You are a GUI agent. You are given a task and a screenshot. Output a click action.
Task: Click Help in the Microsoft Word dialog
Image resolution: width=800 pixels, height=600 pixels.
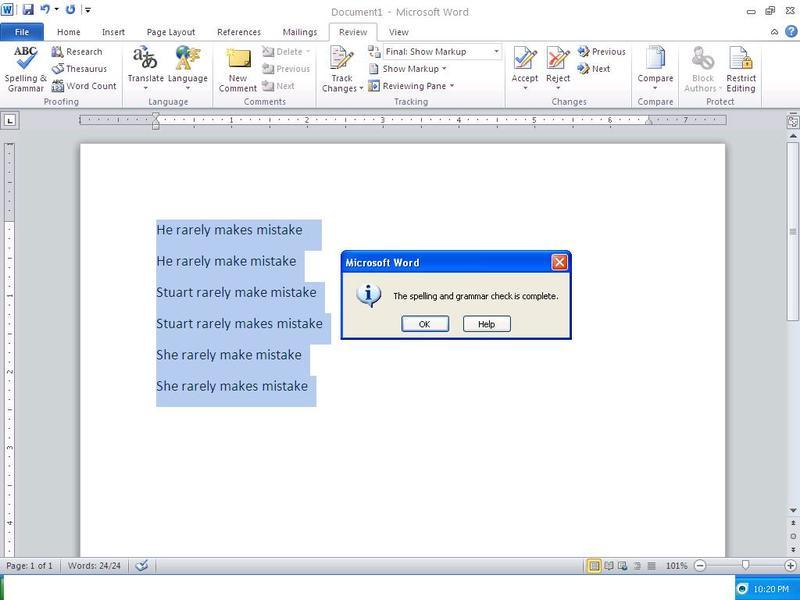coord(487,323)
